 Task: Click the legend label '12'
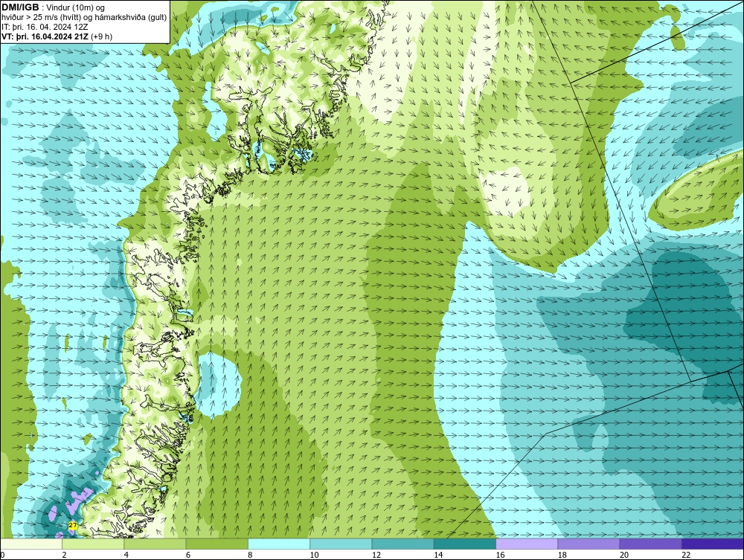click(x=376, y=555)
